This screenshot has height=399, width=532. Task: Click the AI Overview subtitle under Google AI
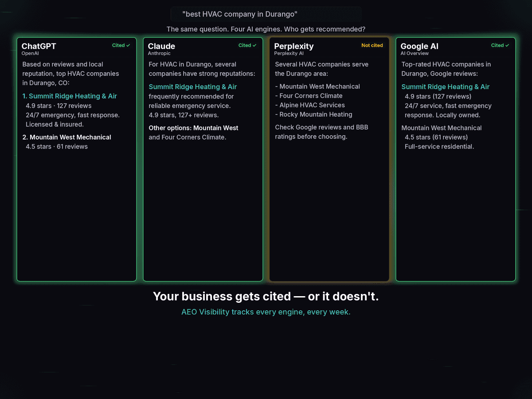pyautogui.click(x=415, y=53)
